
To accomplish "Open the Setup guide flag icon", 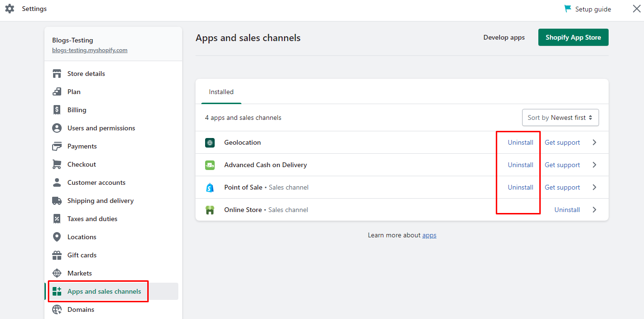I will pyautogui.click(x=568, y=8).
